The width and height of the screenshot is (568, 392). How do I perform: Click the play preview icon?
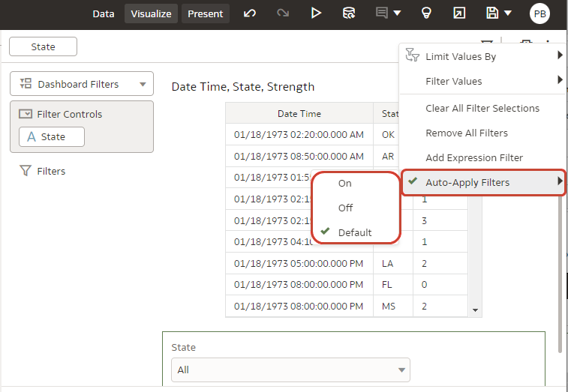coord(316,13)
